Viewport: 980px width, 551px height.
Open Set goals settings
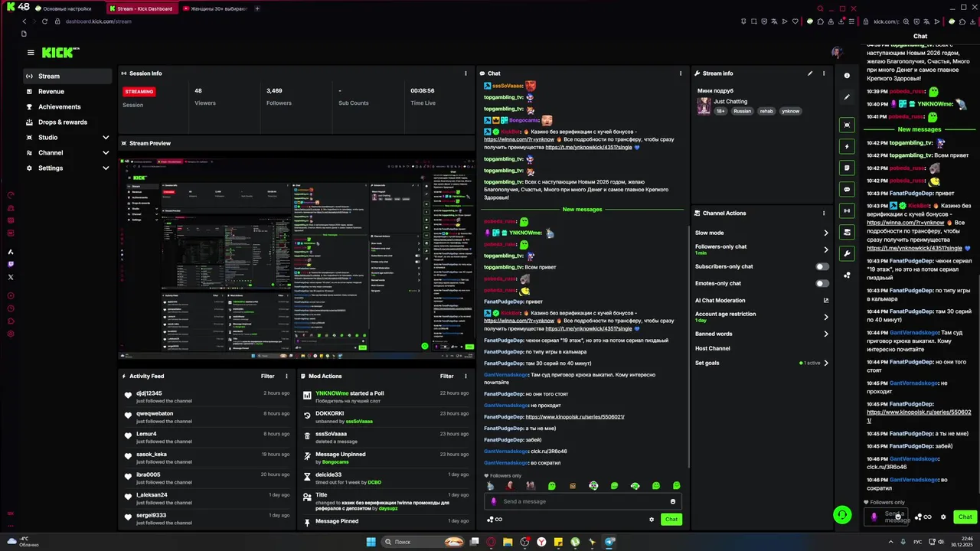(762, 363)
